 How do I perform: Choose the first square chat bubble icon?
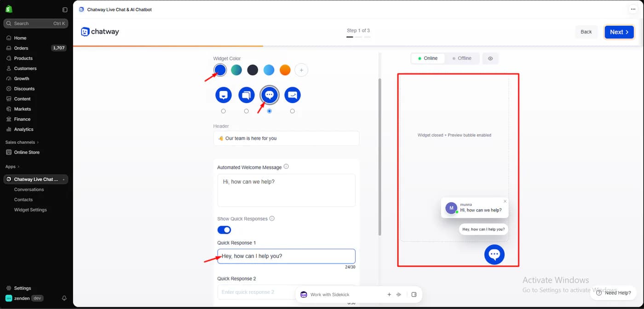(224, 95)
